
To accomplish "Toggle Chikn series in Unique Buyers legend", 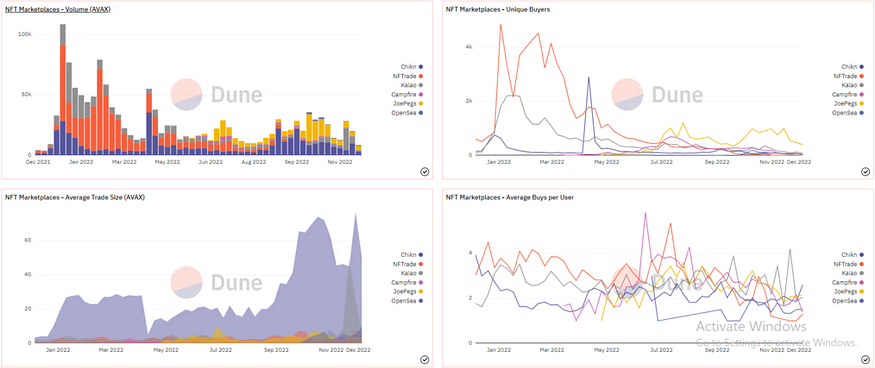I will (853, 66).
